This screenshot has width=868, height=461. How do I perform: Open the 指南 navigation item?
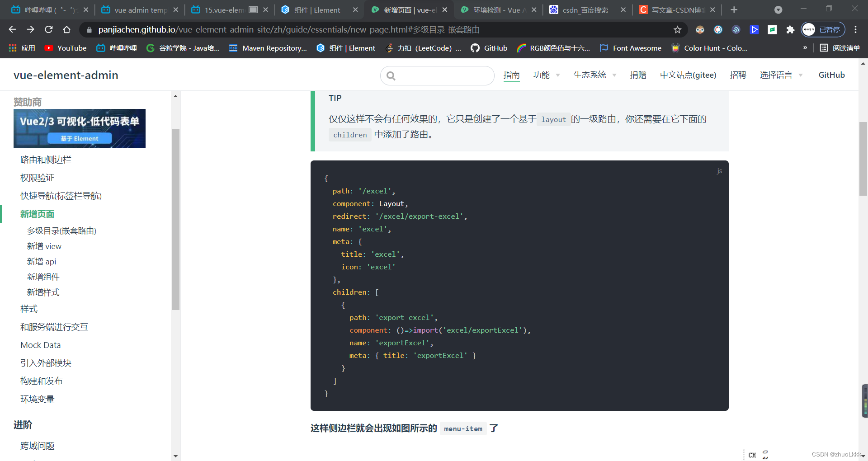click(x=511, y=75)
